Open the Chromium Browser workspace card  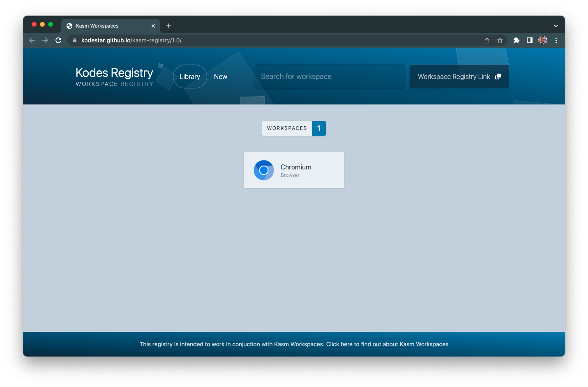point(294,170)
